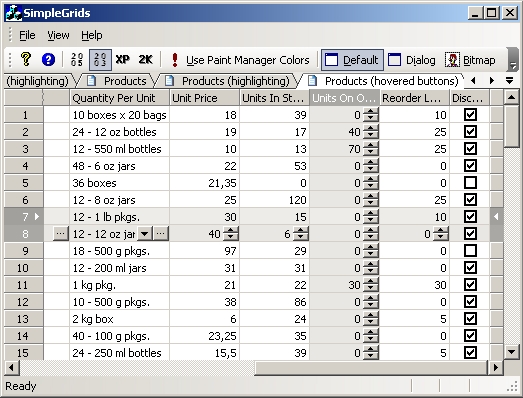The height and width of the screenshot is (398, 523).
Task: Click the horizontal scrollbar thumb
Action: 371,367
